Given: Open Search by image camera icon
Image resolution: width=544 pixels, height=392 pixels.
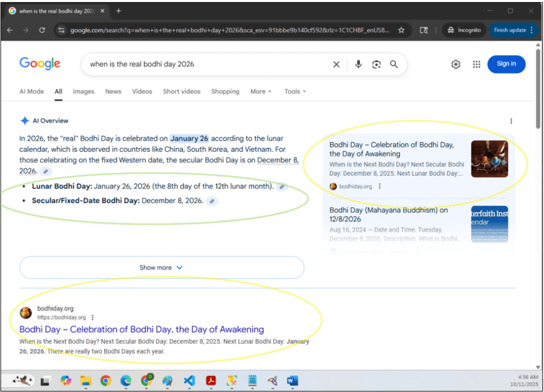Looking at the screenshot, I should pos(376,64).
